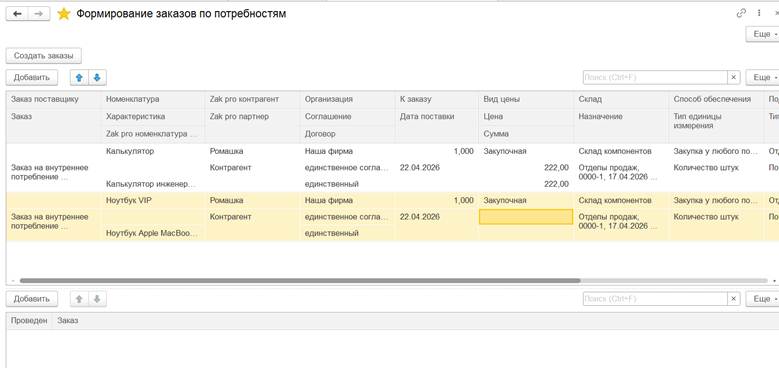Image resolution: width=779 pixels, height=368 pixels.
Task: Open the top Еще dropdown
Action: tap(764, 34)
